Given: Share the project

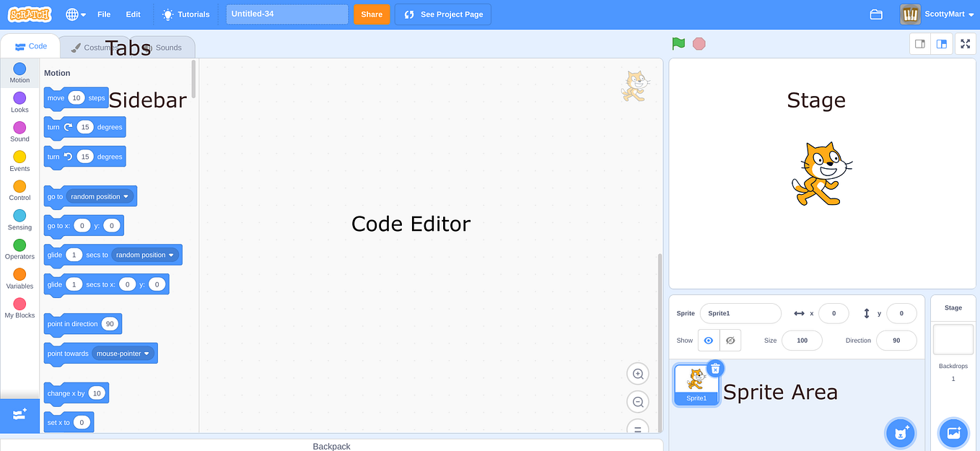Looking at the screenshot, I should click(x=371, y=14).
